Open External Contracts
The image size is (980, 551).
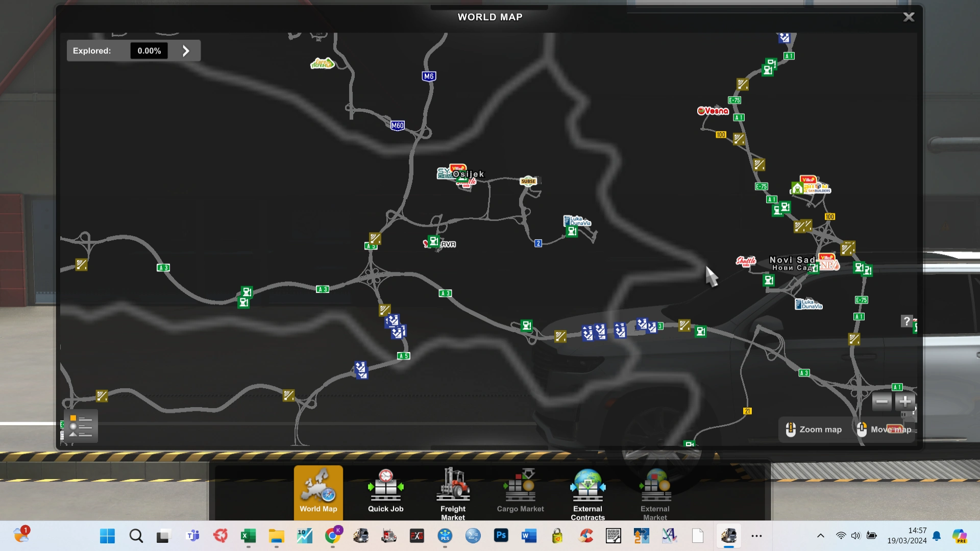click(587, 493)
